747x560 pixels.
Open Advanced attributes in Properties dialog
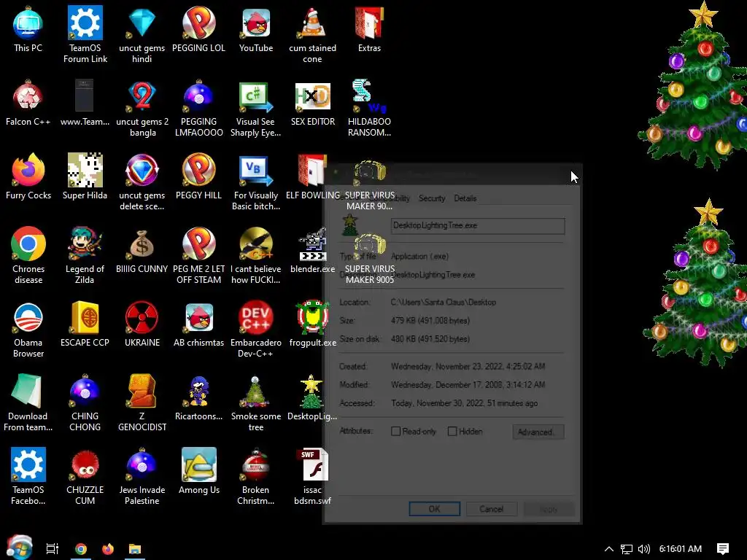538,432
